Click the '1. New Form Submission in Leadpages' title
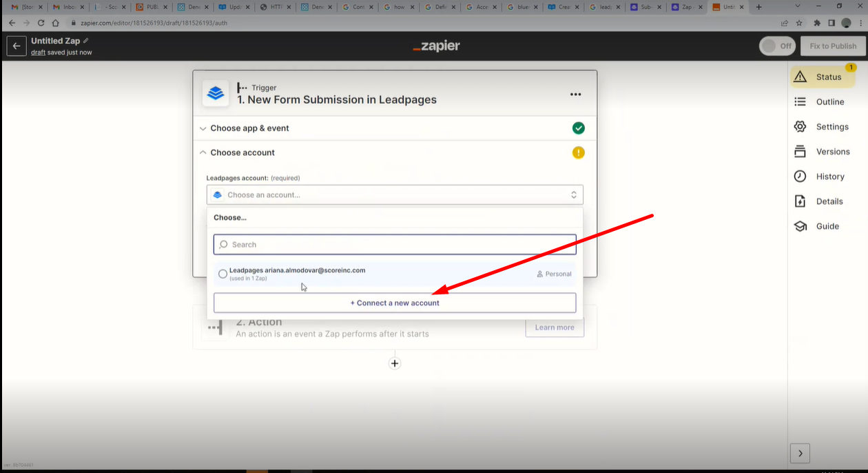Viewport: 868px width, 473px height. click(337, 99)
